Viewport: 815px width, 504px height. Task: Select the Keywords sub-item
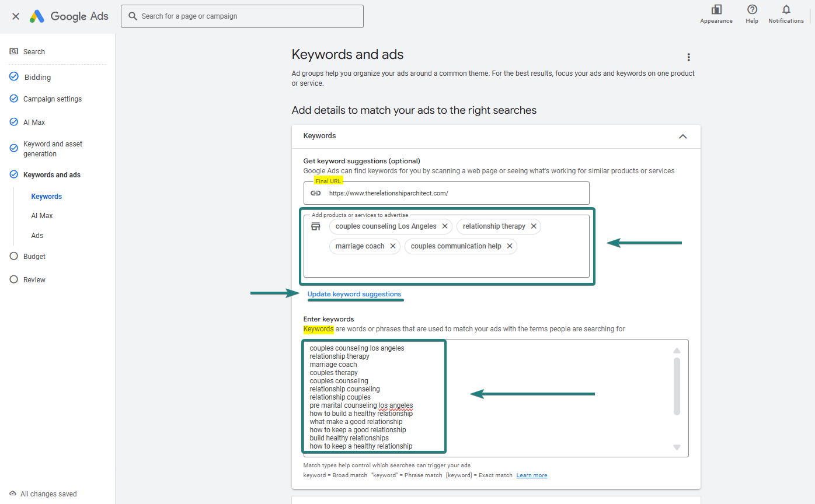click(47, 197)
